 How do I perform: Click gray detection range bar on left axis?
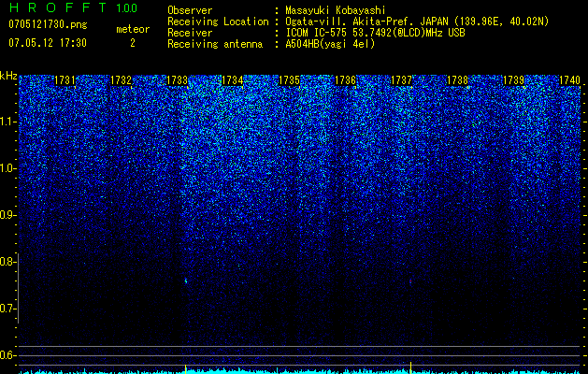pyautogui.click(x=18, y=288)
